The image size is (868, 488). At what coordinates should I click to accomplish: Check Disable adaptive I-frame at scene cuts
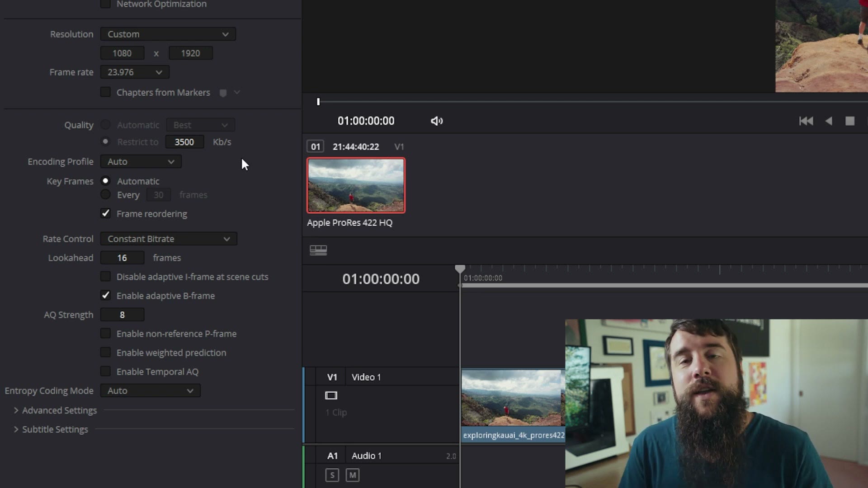coord(105,276)
